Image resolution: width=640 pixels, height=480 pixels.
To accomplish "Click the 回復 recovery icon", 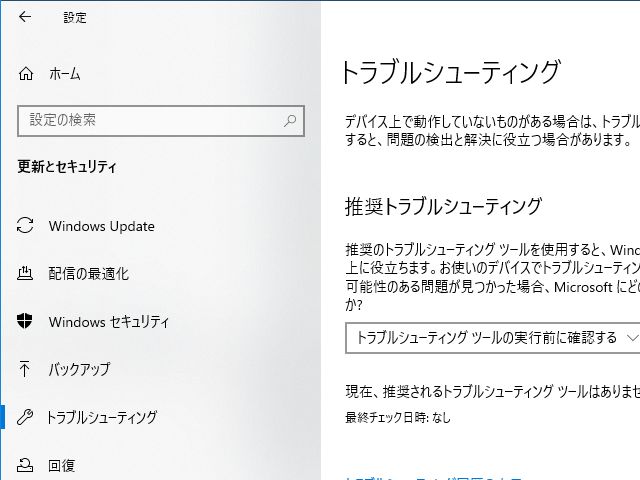I will tap(27, 465).
